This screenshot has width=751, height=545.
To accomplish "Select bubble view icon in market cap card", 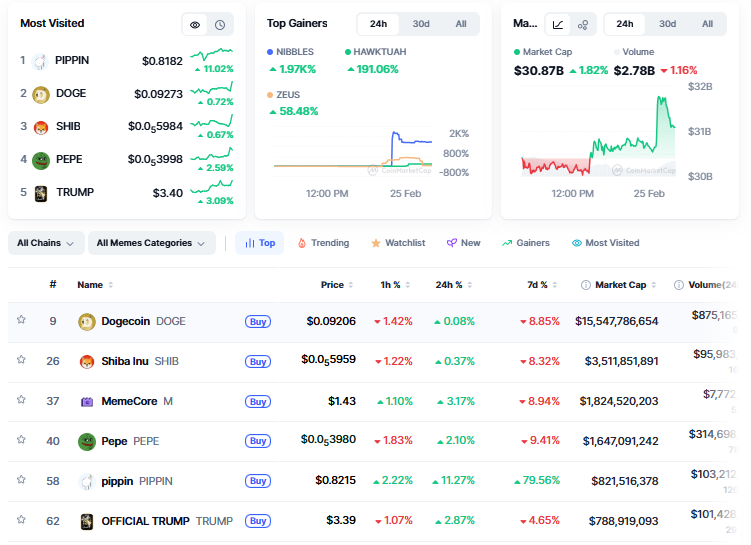I will pyautogui.click(x=583, y=24).
